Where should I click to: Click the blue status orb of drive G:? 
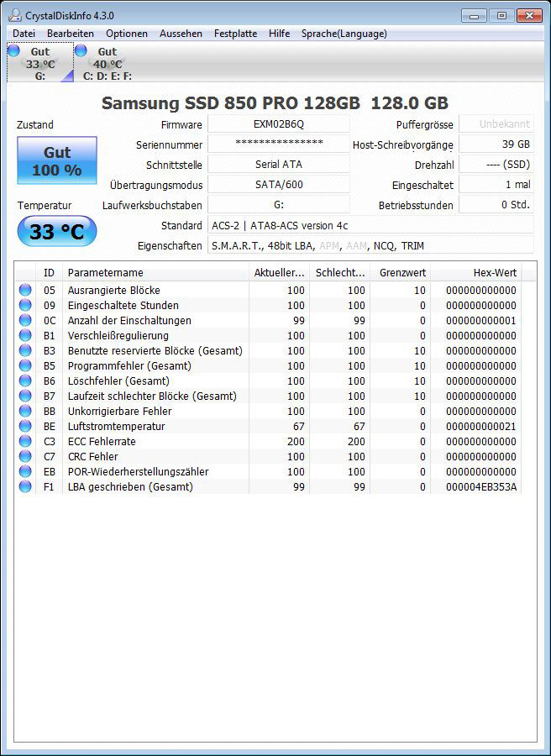coord(13,50)
